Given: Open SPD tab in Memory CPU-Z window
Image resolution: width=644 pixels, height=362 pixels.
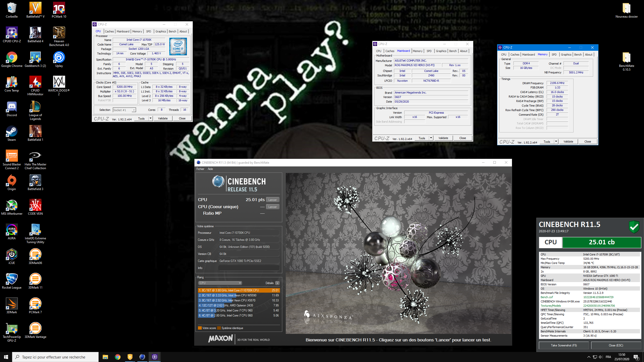Looking at the screenshot, I should click(554, 55).
